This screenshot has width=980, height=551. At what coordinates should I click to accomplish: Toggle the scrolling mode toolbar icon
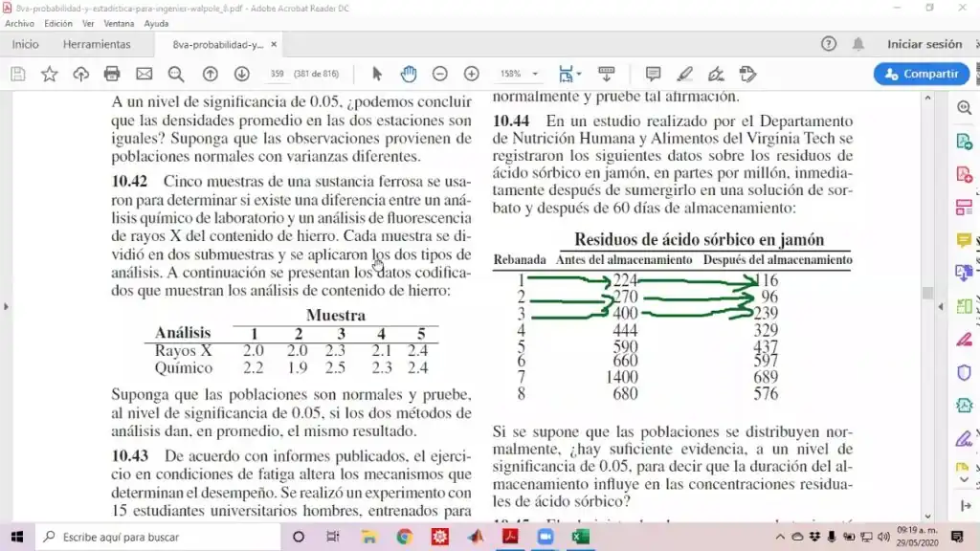pyautogui.click(x=606, y=74)
